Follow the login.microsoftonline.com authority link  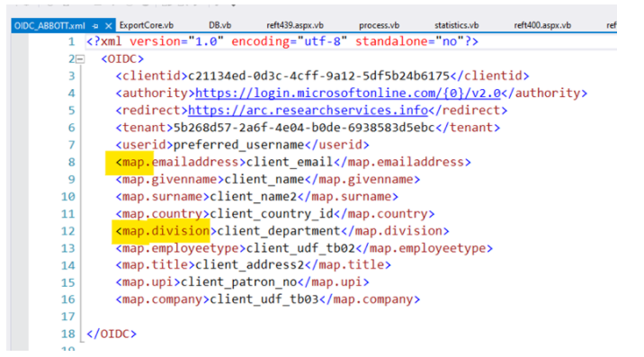348,94
